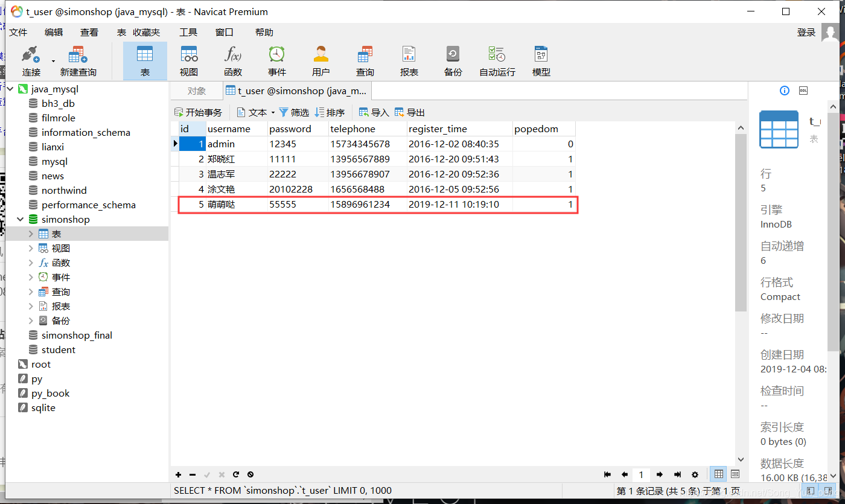Image resolution: width=845 pixels, height=504 pixels.
Task: Open the 视图 (View) toolbar icon
Action: coord(189,61)
